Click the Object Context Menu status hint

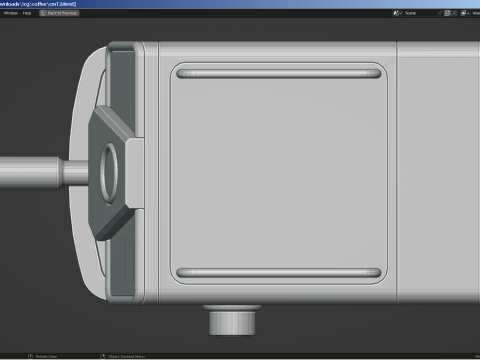126,357
